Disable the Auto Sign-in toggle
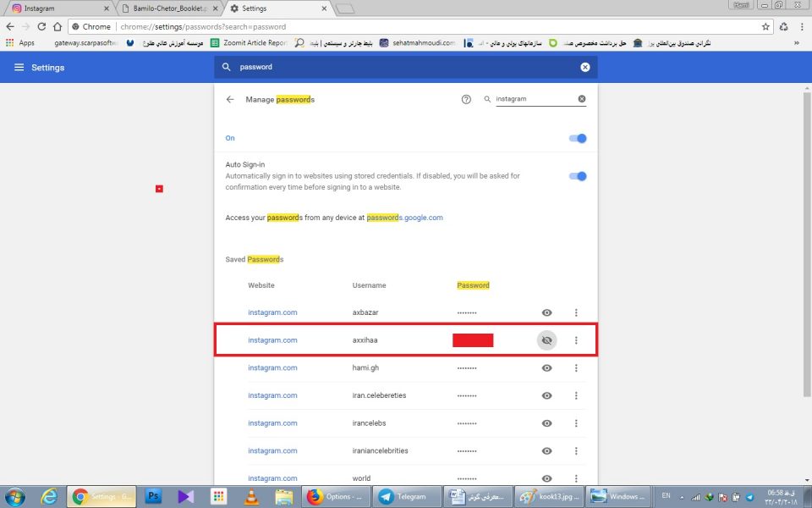This screenshot has height=508, width=812. [x=578, y=176]
